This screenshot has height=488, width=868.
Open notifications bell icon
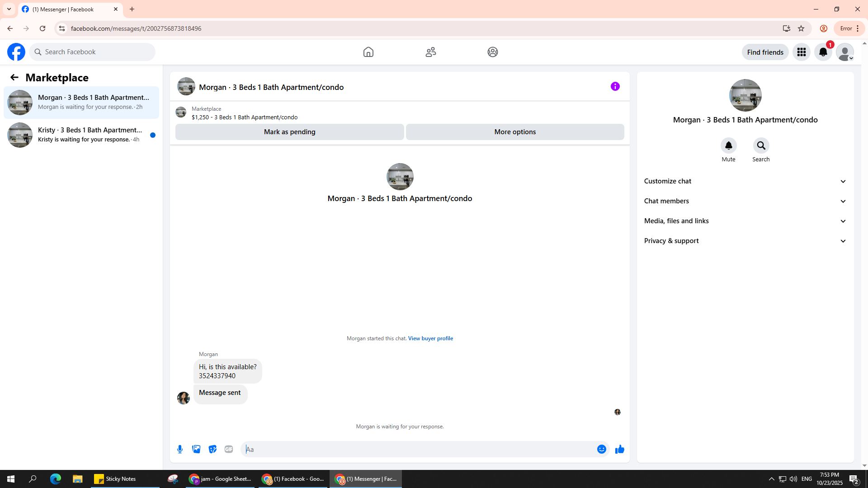(823, 52)
